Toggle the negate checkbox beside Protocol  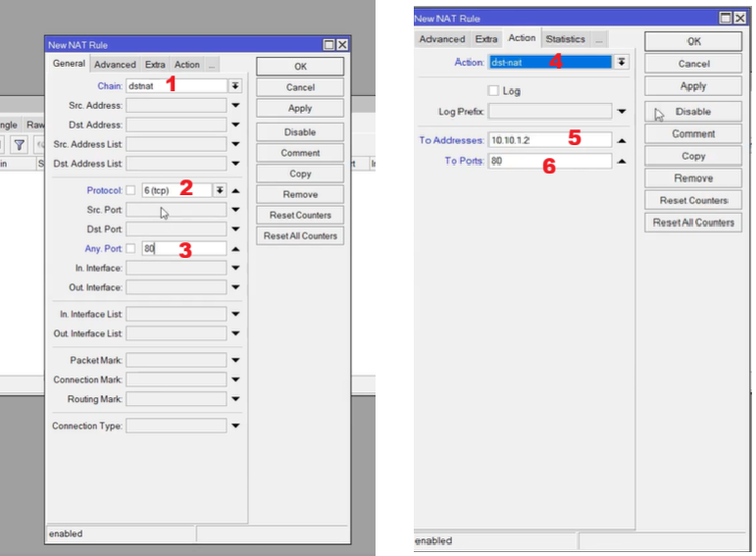click(x=131, y=190)
